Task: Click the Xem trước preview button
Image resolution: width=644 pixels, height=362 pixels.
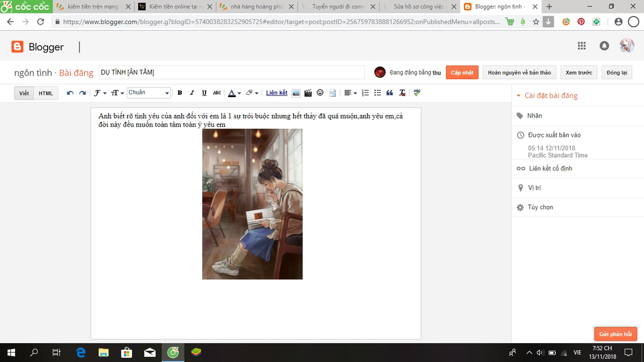Action: click(579, 72)
